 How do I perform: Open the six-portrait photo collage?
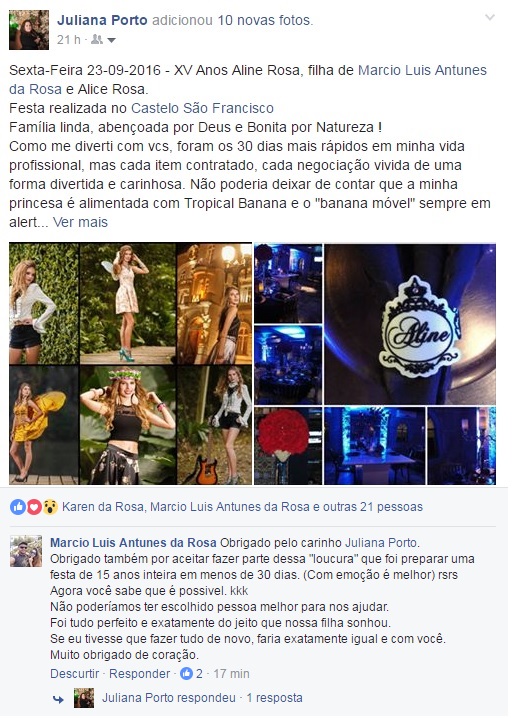coord(131,364)
